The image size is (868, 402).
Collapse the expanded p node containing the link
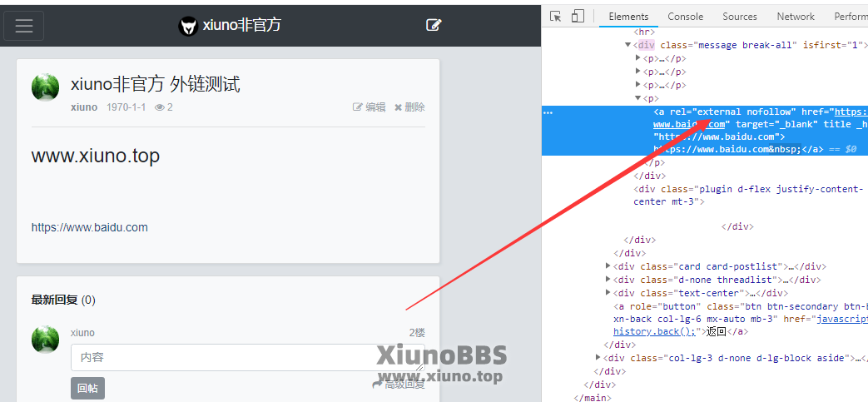[638, 98]
